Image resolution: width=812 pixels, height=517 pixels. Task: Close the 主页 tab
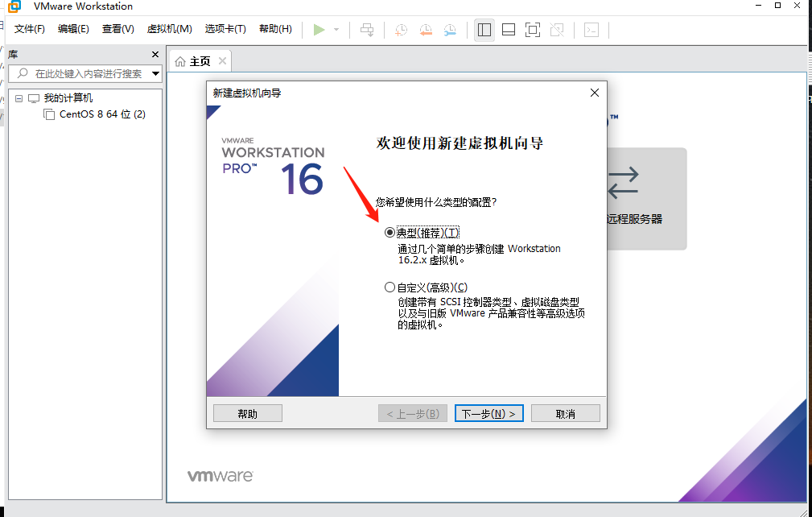(x=222, y=60)
